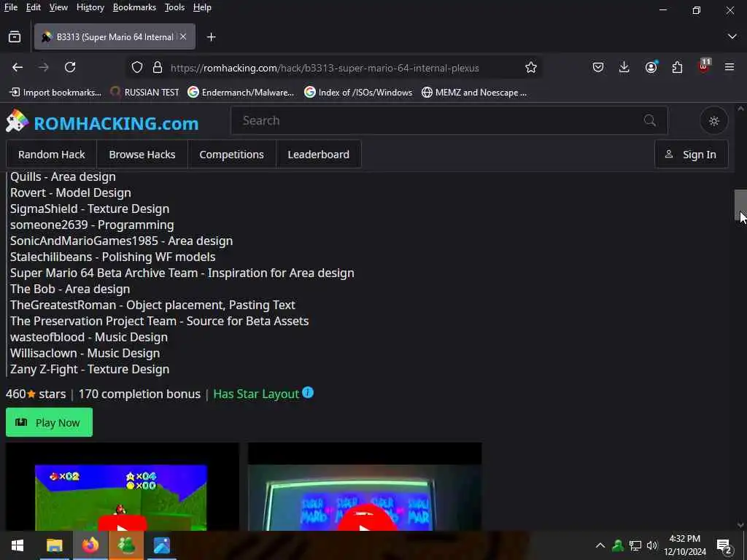Open the Tools menu

pos(174,7)
